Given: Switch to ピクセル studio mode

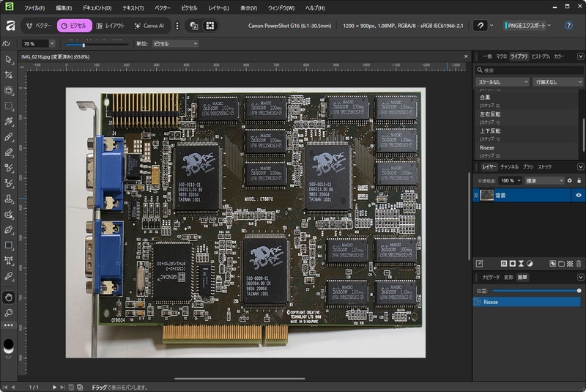Looking at the screenshot, I should click(74, 26).
